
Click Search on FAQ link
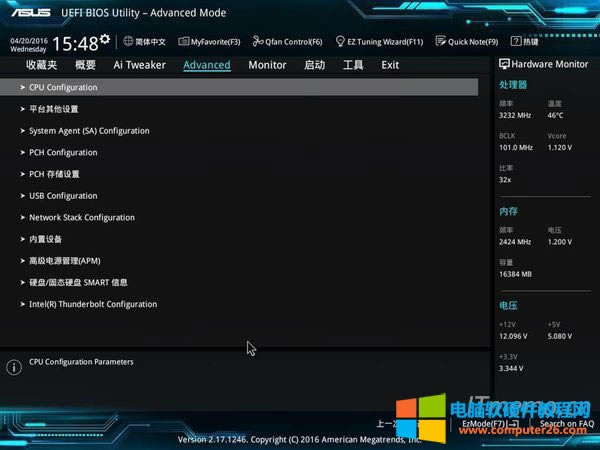(567, 424)
